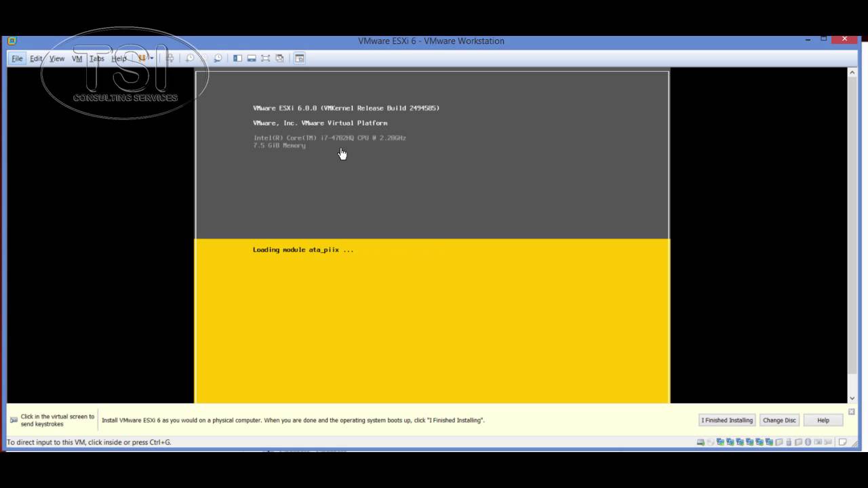The image size is (868, 488).
Task: Click 'To direct input to this VM' status text
Action: point(89,442)
